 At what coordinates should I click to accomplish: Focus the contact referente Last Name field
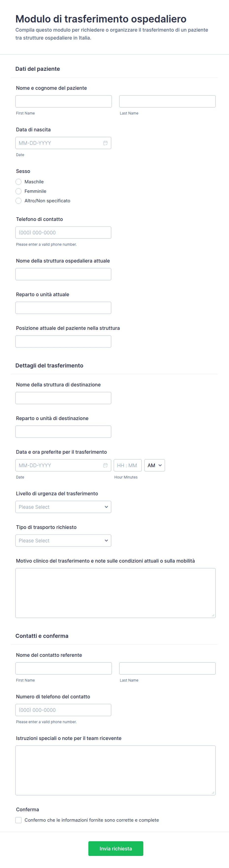coord(167,668)
